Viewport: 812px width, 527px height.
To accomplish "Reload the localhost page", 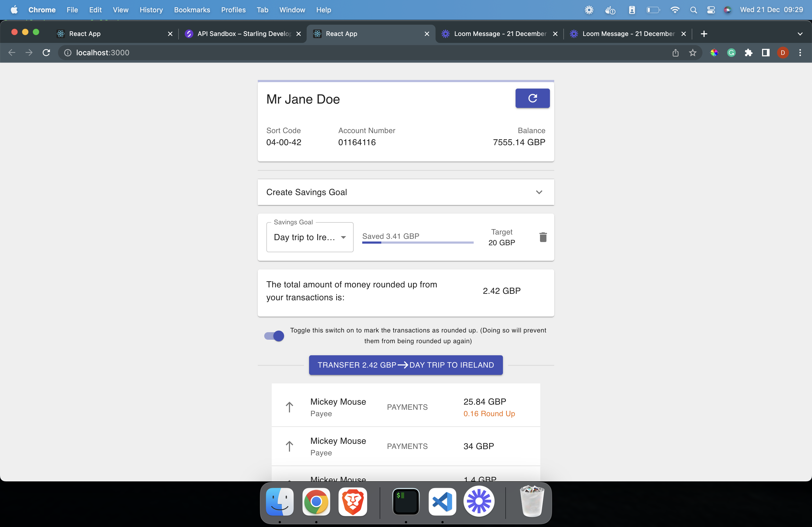I will [x=46, y=53].
